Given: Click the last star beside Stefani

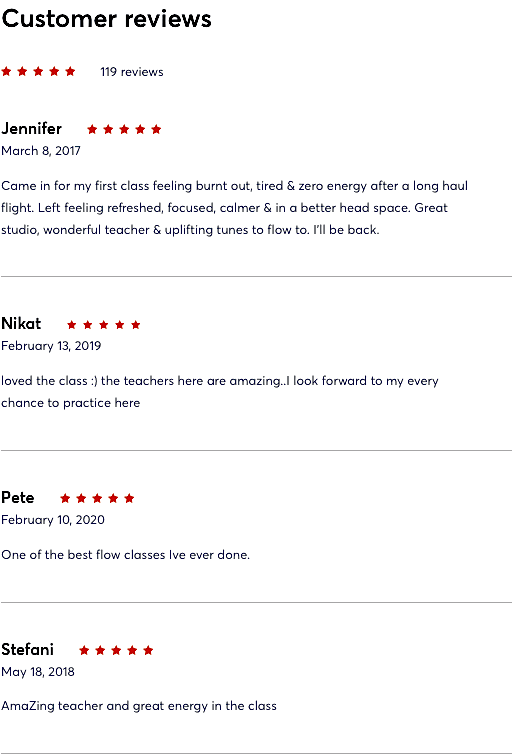Looking at the screenshot, I should point(148,650).
